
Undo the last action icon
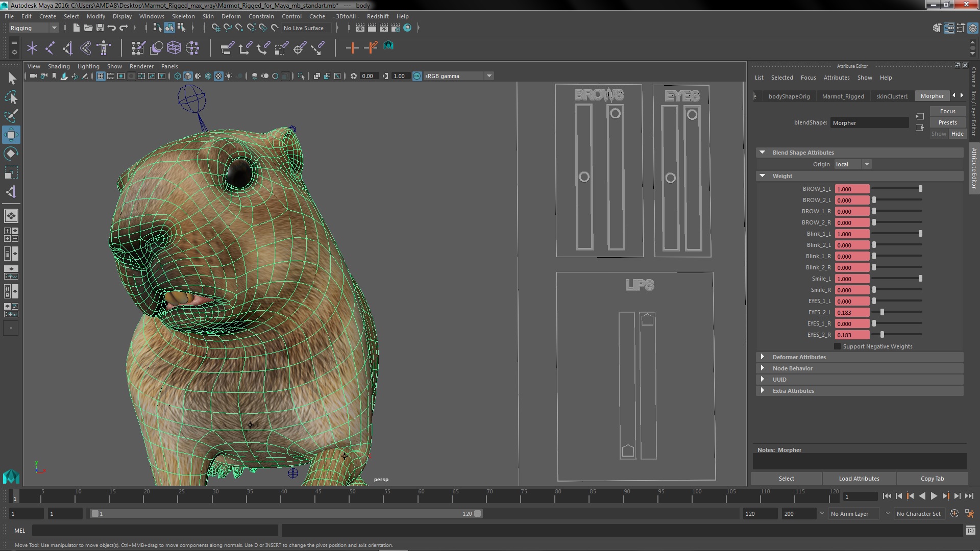(112, 28)
